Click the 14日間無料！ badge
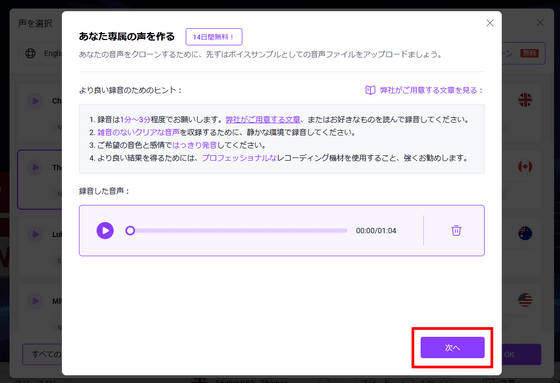The height and width of the screenshot is (383, 560). tap(214, 37)
